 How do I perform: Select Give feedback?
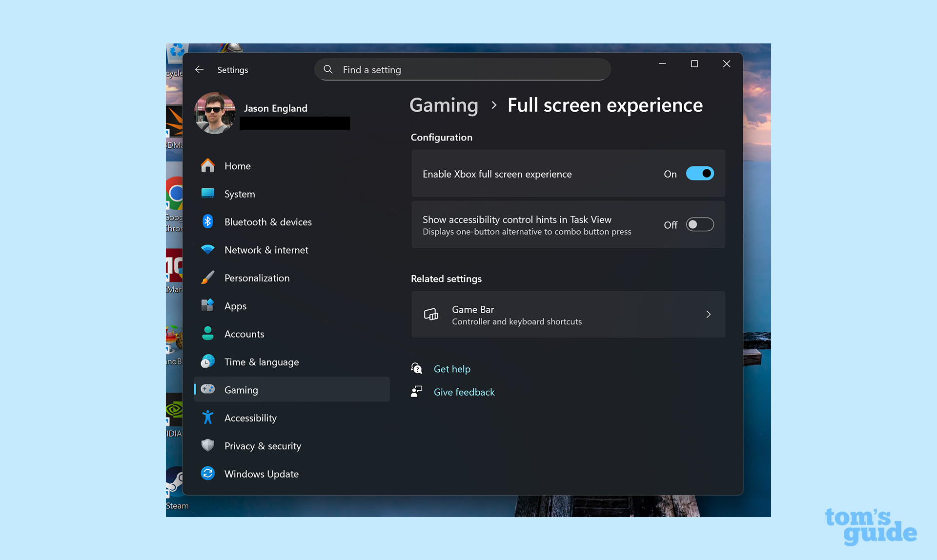click(x=464, y=392)
